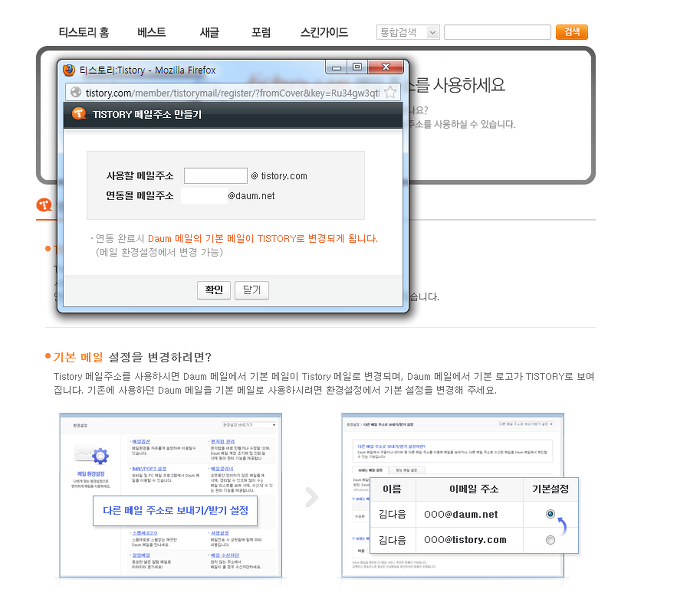The image size is (700, 602).
Task: Click the Tistory logo in 메일주소 만들기 header
Action: click(x=79, y=113)
